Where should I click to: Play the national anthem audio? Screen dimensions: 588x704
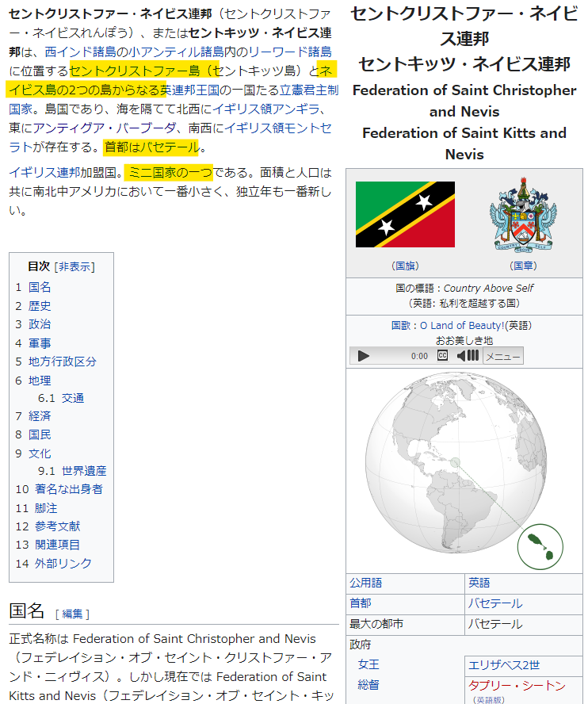pyautogui.click(x=364, y=356)
